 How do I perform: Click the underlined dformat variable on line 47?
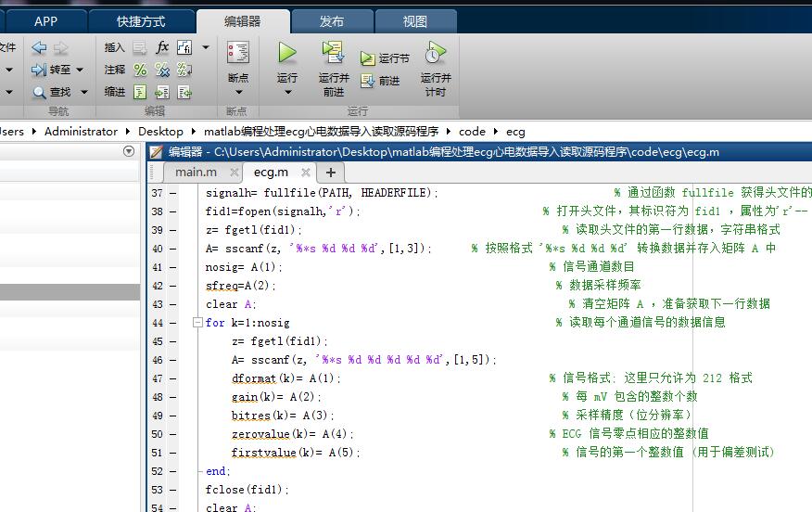(x=254, y=378)
